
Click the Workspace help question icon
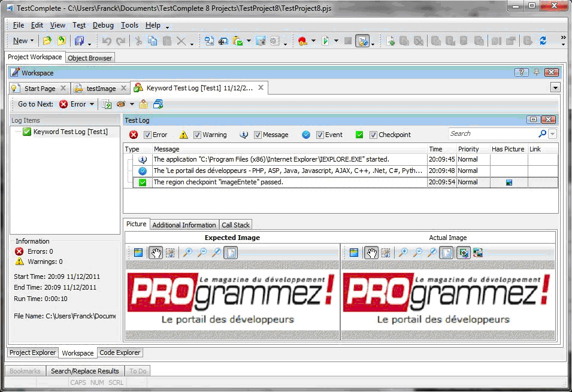pos(521,72)
